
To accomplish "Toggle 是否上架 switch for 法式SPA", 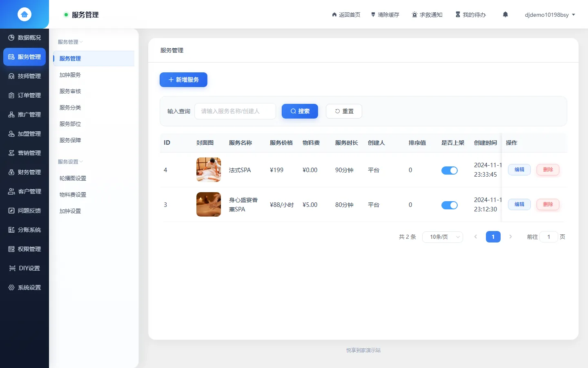I will pyautogui.click(x=450, y=171).
